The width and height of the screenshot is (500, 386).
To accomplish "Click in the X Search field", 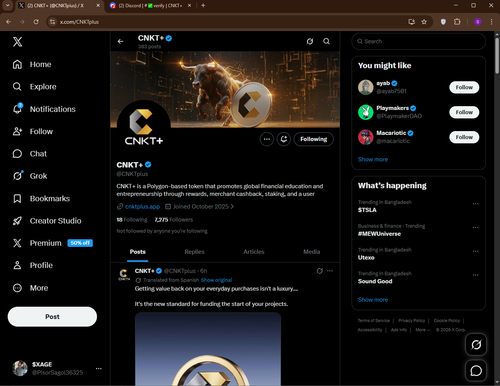I will point(418,41).
